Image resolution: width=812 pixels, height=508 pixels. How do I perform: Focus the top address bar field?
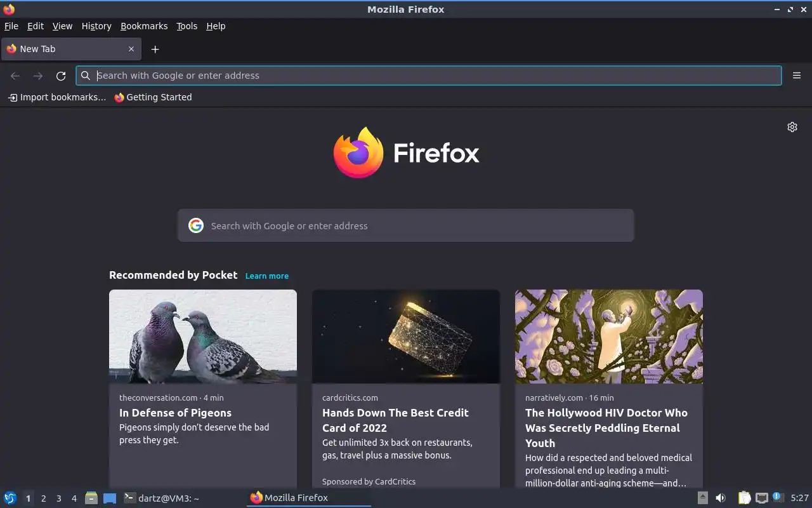pos(429,76)
